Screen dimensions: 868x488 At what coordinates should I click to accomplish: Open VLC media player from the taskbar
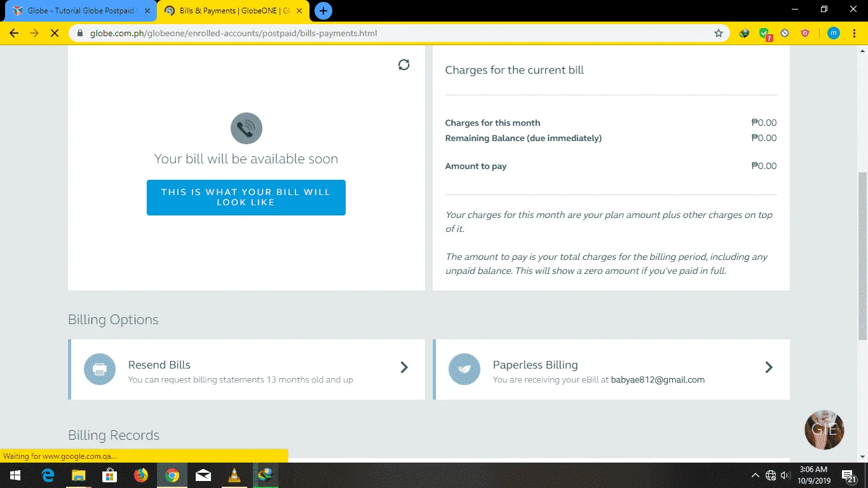[234, 475]
